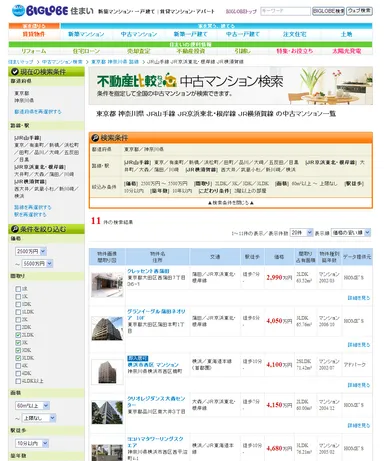Toggle the 1K floor plan checkbox
The image size is (384, 461).
tap(18, 296)
